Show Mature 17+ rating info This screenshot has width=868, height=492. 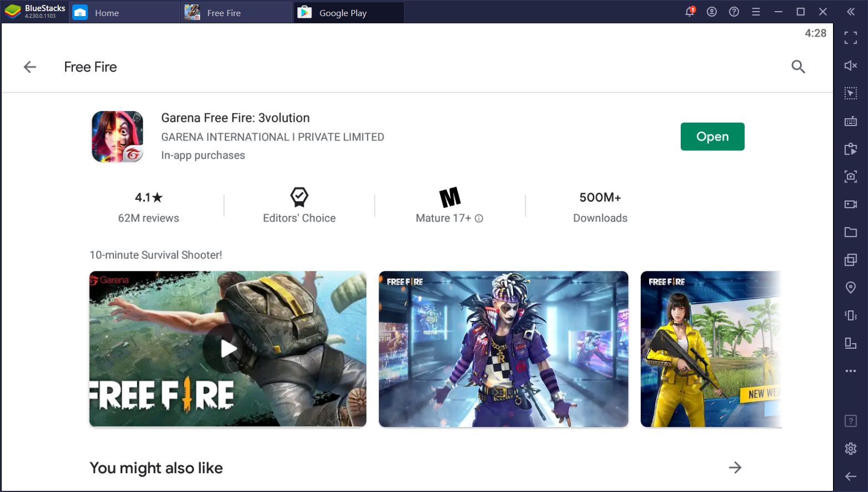(479, 219)
